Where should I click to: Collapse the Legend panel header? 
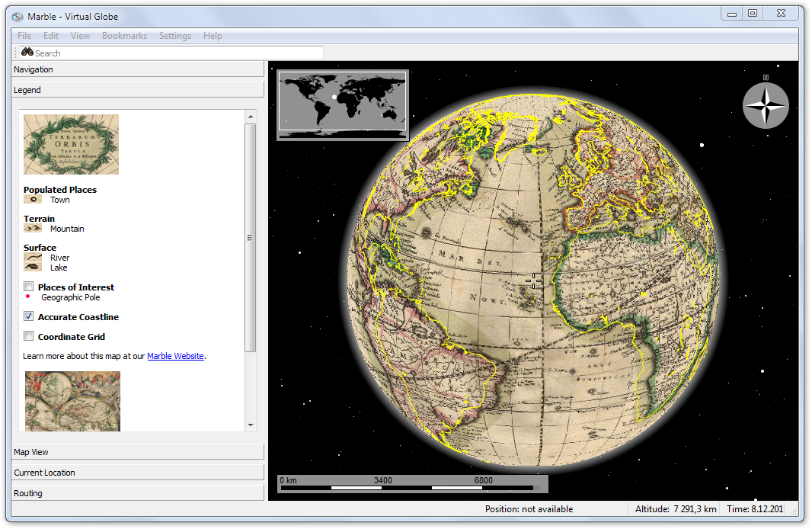point(137,90)
